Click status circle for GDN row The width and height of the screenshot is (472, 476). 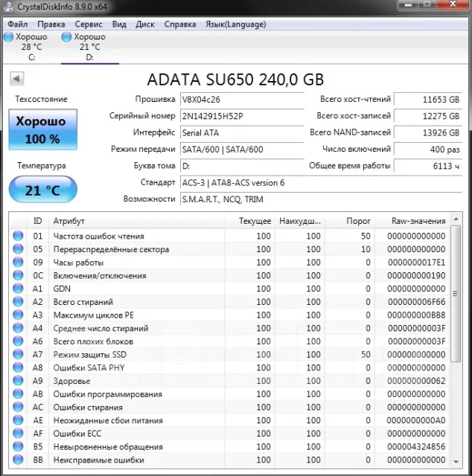pyautogui.click(x=18, y=289)
